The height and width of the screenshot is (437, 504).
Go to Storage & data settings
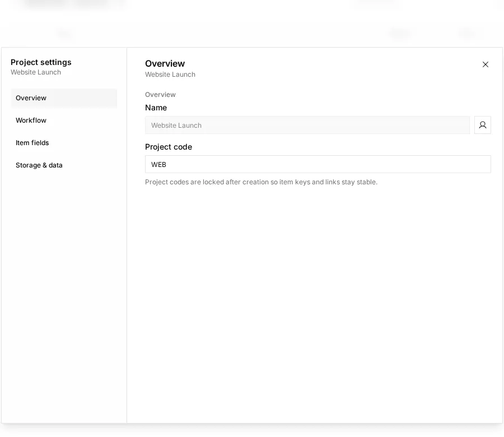tap(64, 166)
